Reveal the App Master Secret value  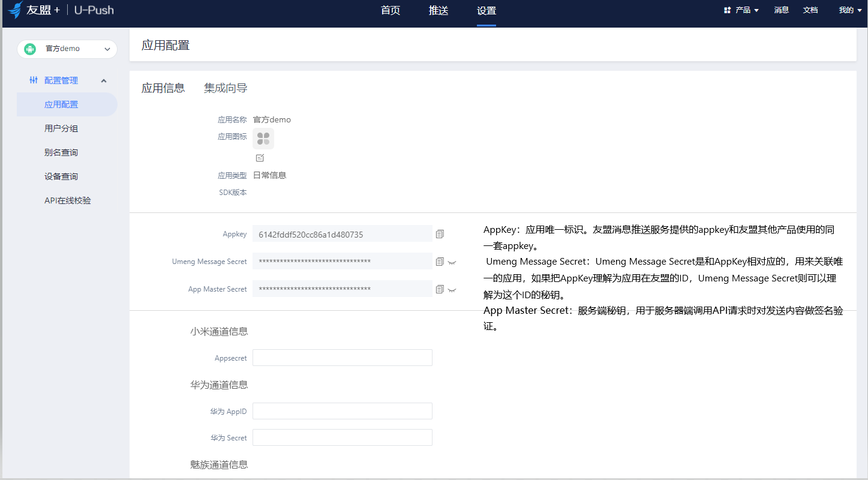click(452, 290)
